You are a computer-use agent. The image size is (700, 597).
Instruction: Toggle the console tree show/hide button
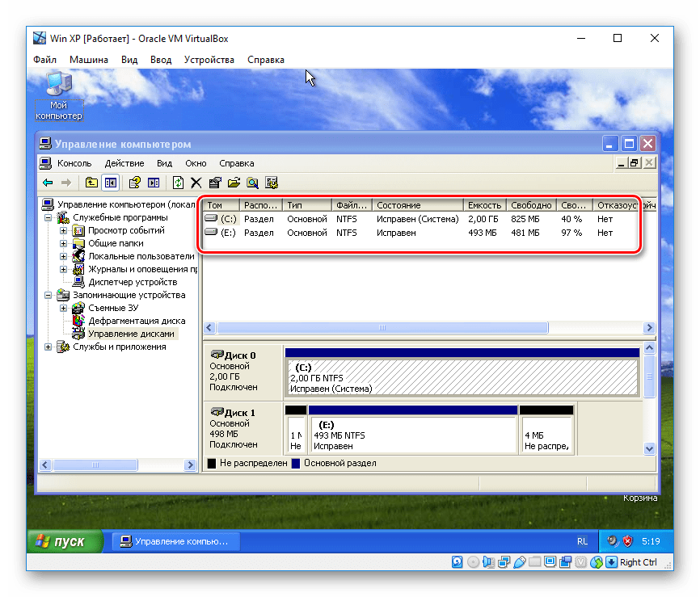(110, 183)
